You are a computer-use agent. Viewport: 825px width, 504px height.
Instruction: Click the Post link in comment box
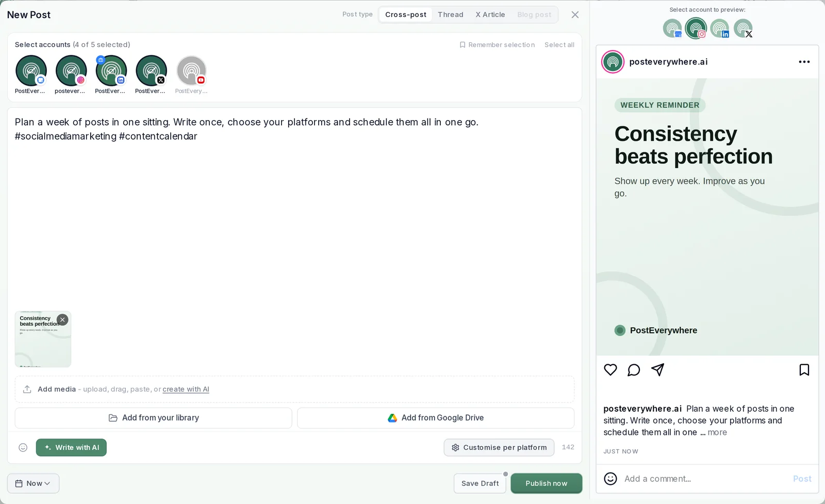click(802, 479)
